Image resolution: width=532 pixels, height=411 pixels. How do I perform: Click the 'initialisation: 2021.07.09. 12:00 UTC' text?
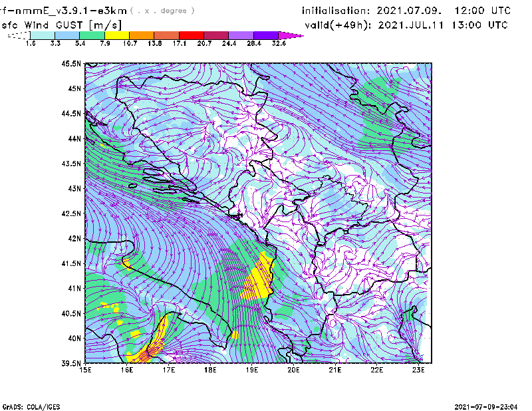406,11
